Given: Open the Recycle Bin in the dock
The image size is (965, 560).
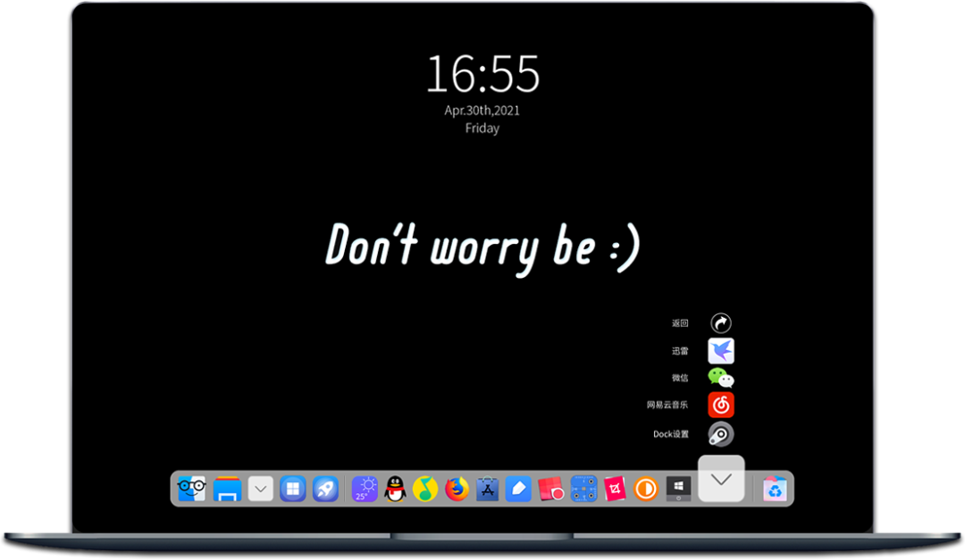Looking at the screenshot, I should coord(775,489).
